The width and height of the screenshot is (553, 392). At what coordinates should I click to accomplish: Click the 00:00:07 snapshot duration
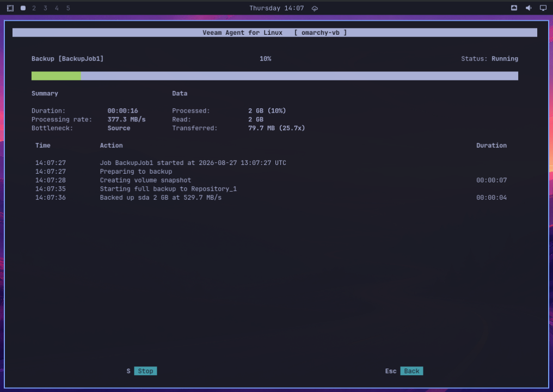491,180
